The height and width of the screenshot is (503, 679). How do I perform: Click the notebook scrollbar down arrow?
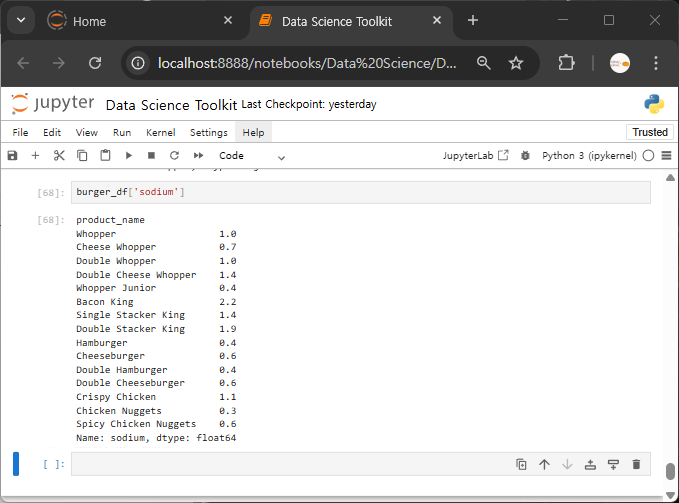(670, 494)
